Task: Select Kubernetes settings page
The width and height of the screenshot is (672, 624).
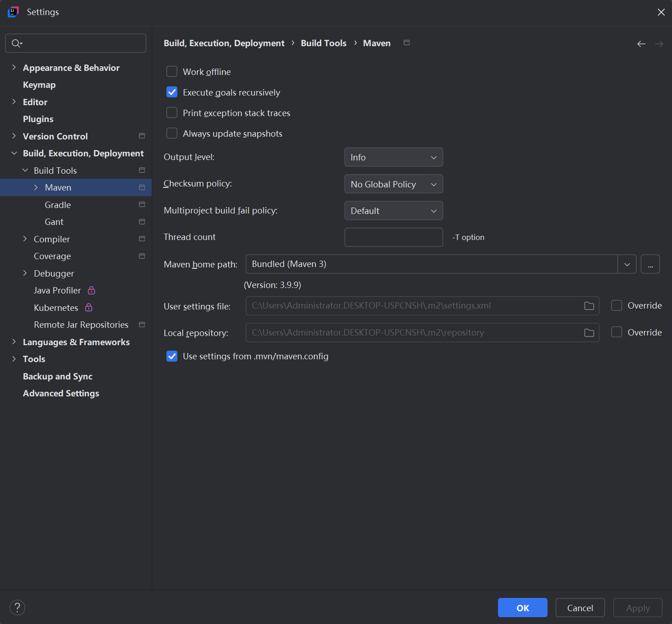Action: click(56, 308)
